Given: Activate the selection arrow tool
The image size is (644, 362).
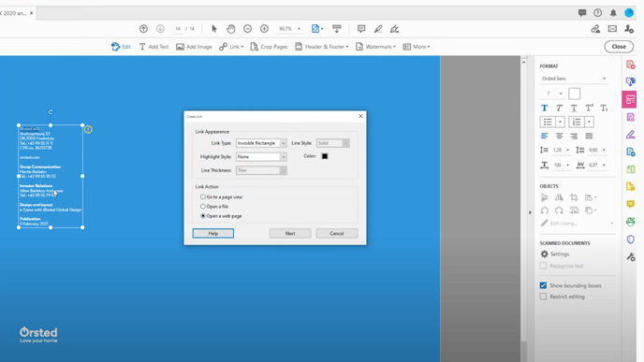Looking at the screenshot, I should (x=214, y=29).
